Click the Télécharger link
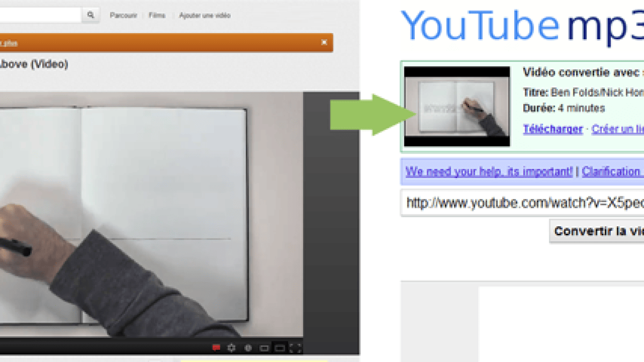Image resolution: width=644 pixels, height=362 pixels. (x=552, y=129)
